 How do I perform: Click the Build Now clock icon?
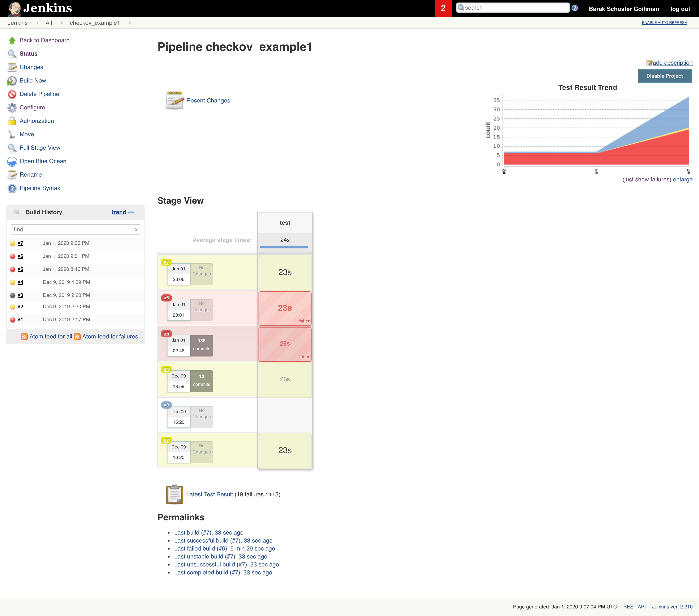coord(12,81)
